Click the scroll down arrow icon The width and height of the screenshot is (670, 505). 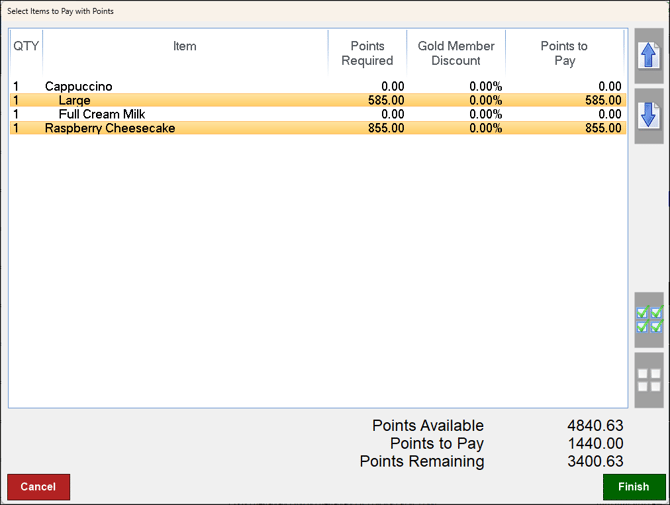click(x=649, y=116)
